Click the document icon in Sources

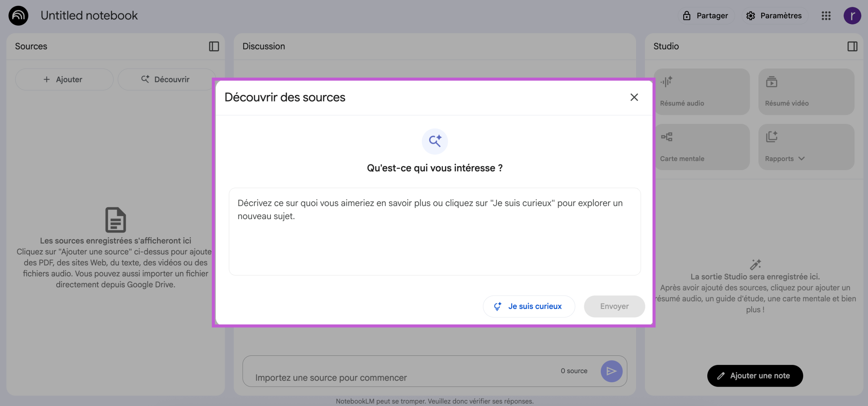point(116,220)
